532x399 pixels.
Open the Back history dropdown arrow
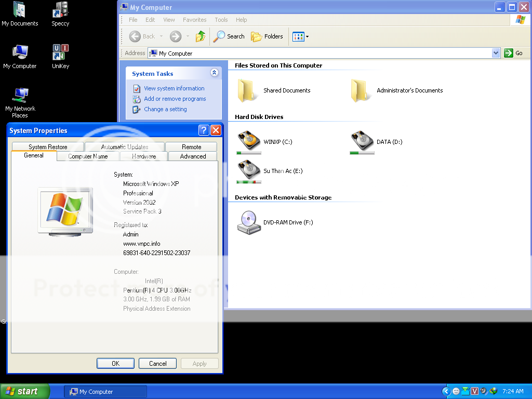pos(161,36)
